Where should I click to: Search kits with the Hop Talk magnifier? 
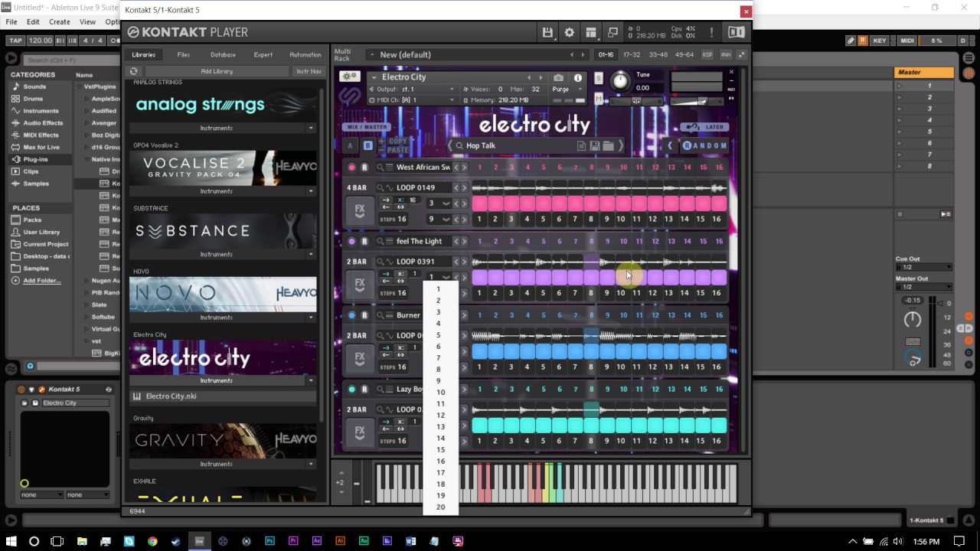[x=459, y=145]
